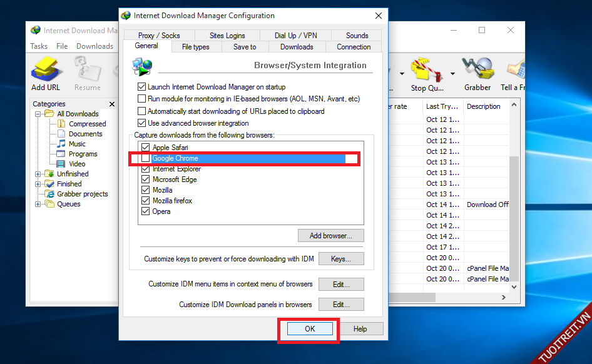Viewport: 592px width, 364px height.
Task: Select the Compressed category folder icon
Action: [61, 124]
